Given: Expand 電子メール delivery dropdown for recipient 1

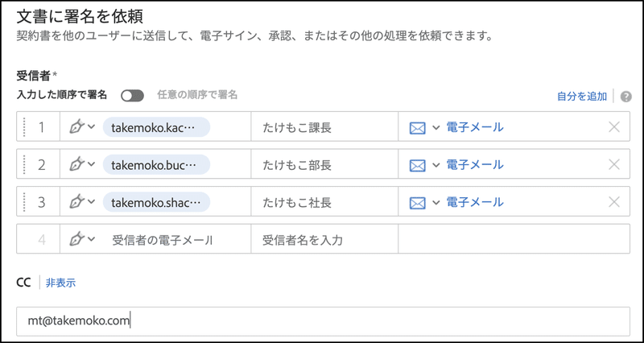Looking at the screenshot, I should click(x=436, y=127).
